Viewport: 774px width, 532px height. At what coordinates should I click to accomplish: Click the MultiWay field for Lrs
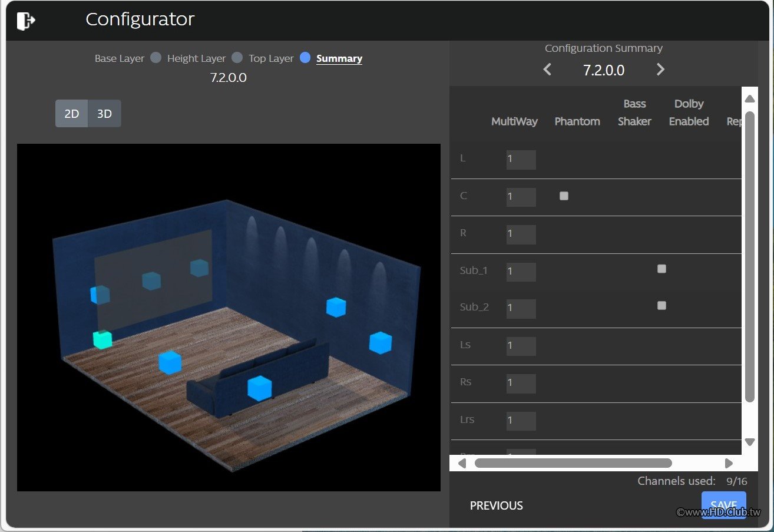(521, 421)
